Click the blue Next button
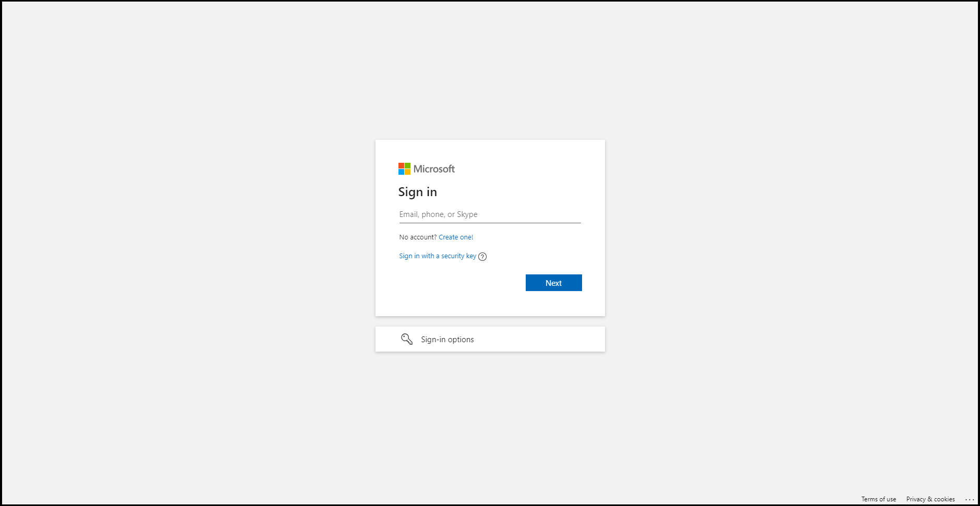 (x=554, y=283)
